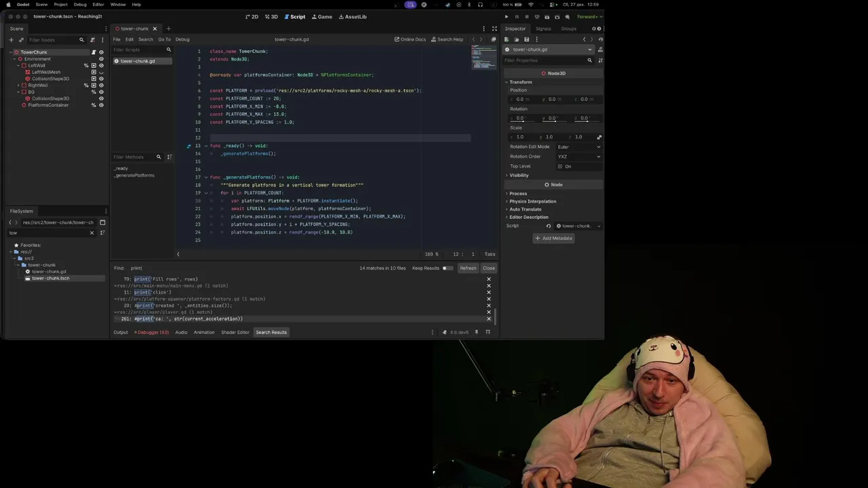Screen dimensions: 868x488
Task: Click the connected-signal icon at line 13
Action: (x=189, y=146)
